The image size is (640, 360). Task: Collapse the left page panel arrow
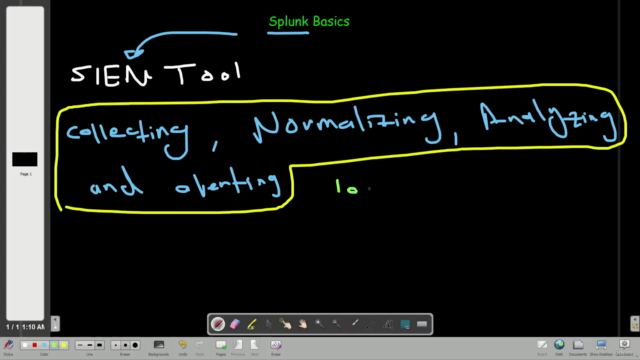tap(55, 324)
